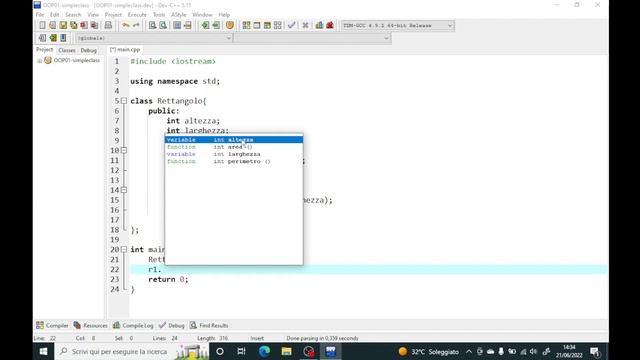Viewport: 640px width, 360px height.
Task: Choose 'int area ()' from autocomplete list
Action: (x=234, y=147)
